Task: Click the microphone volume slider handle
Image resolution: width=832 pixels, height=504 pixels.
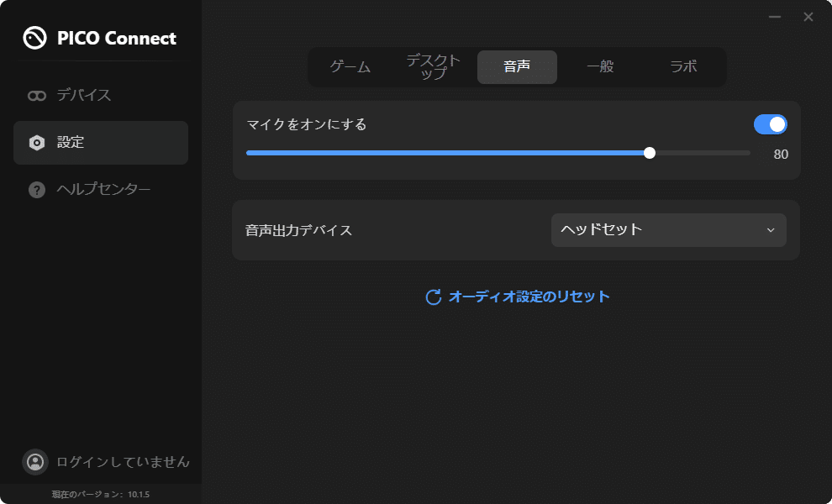Action: click(x=650, y=154)
